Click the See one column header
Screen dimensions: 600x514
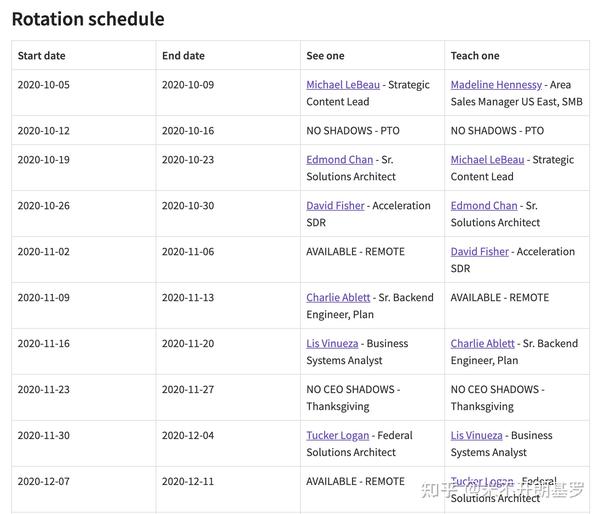pyautogui.click(x=325, y=56)
